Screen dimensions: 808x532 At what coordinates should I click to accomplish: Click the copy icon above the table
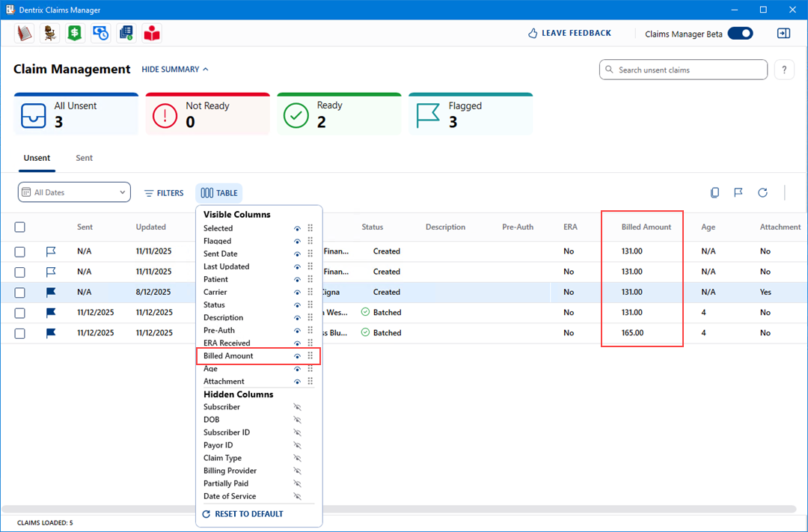[x=714, y=193]
